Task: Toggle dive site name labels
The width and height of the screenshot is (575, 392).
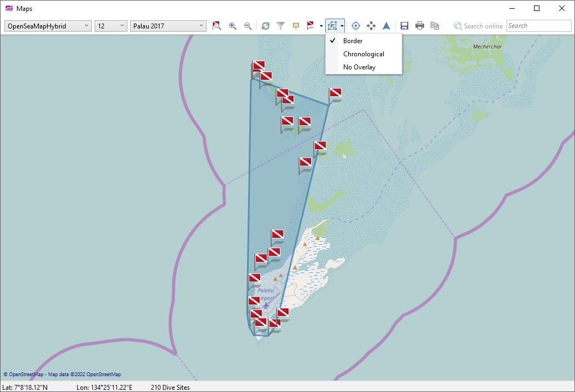Action: (x=296, y=25)
